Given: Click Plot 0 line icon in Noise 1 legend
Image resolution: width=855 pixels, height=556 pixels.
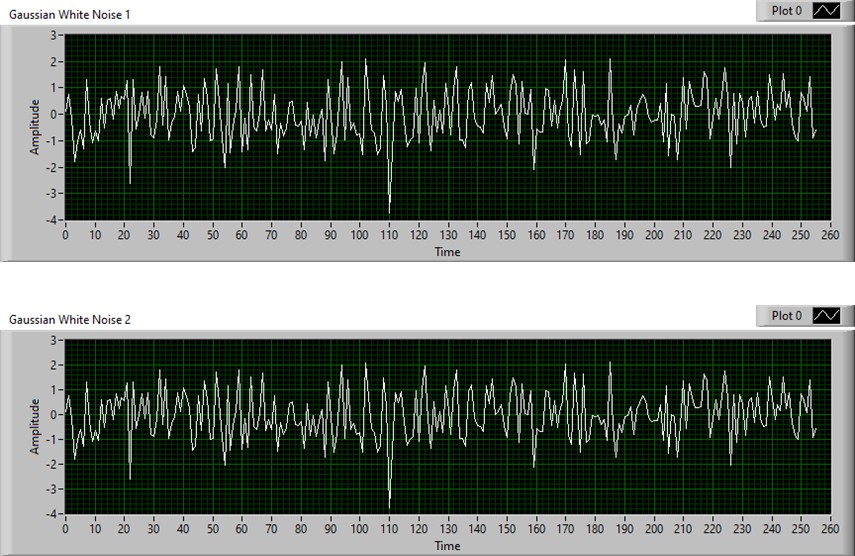Looking at the screenshot, I should pyautogui.click(x=827, y=11).
